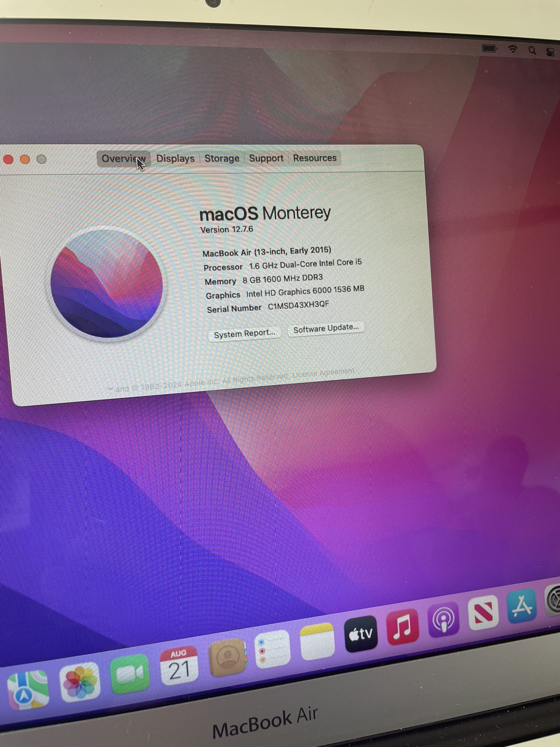The width and height of the screenshot is (560, 747).
Task: Click the macOS Monterey logo image
Action: (x=107, y=283)
